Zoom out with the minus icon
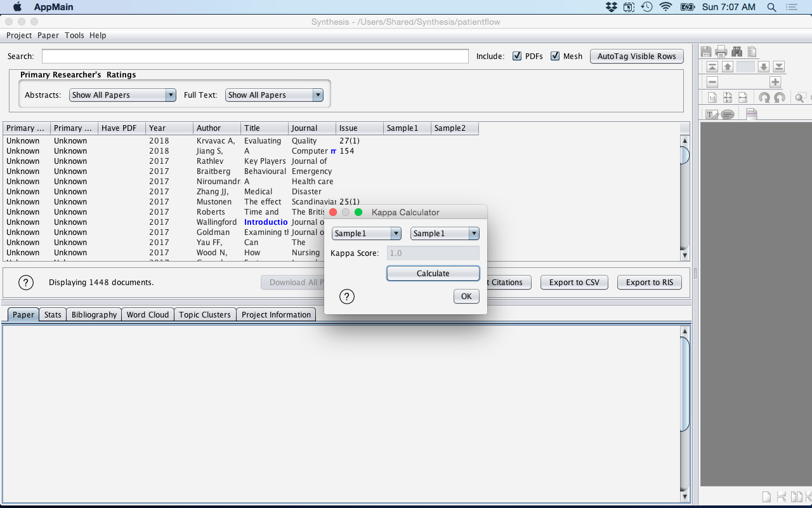Viewport: 812px width, 508px height. coord(712,82)
